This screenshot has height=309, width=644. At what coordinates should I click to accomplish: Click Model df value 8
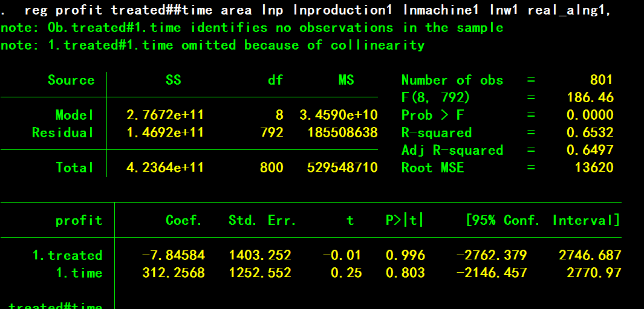point(279,115)
